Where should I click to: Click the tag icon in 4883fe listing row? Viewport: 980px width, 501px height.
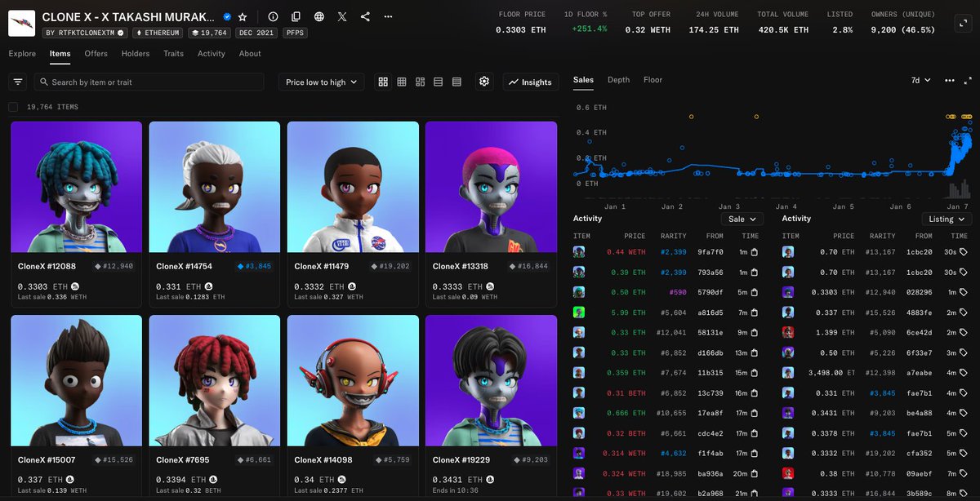click(964, 312)
